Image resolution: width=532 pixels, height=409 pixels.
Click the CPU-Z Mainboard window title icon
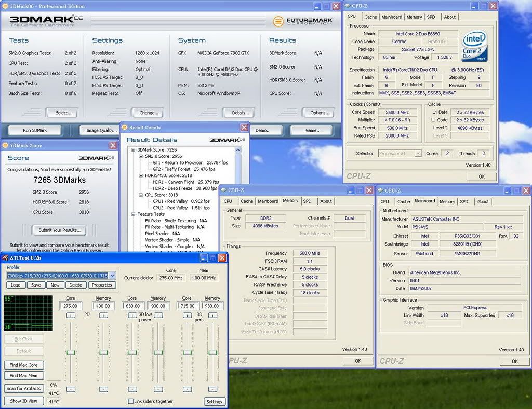(380, 190)
